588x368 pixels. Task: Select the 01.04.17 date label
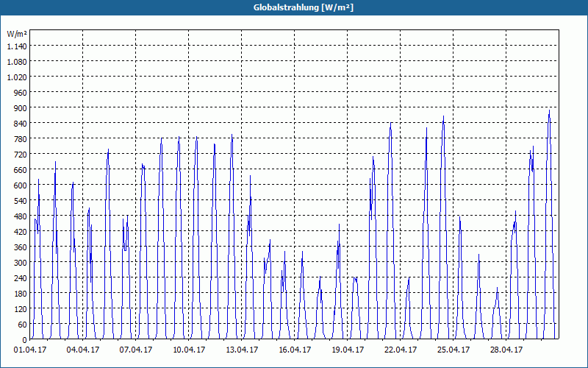point(30,350)
